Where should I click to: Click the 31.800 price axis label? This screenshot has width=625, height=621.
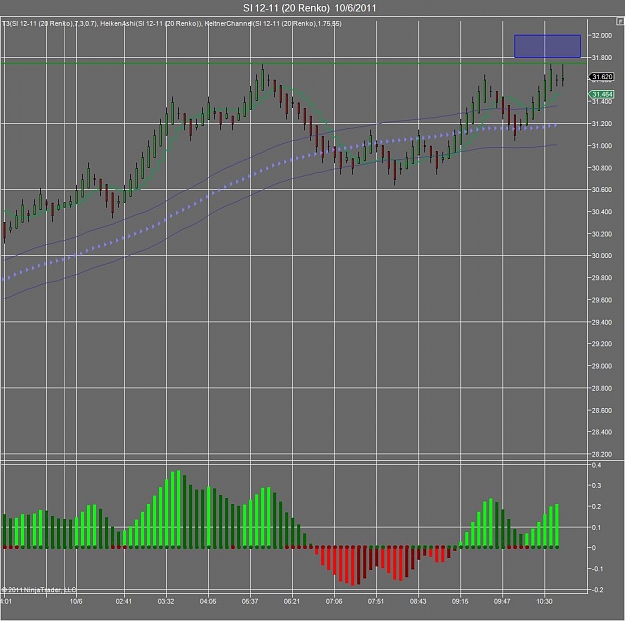(601, 58)
